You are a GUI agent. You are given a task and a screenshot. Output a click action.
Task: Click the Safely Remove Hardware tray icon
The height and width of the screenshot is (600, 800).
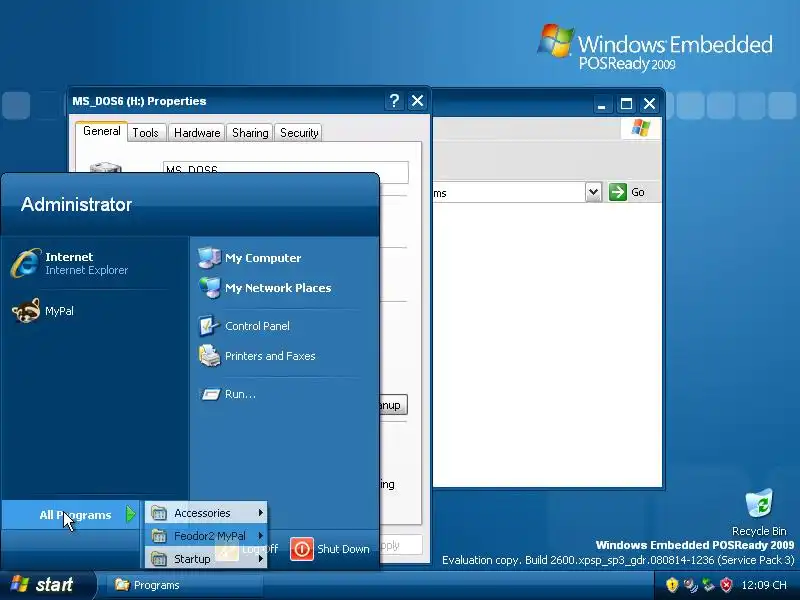(708, 585)
